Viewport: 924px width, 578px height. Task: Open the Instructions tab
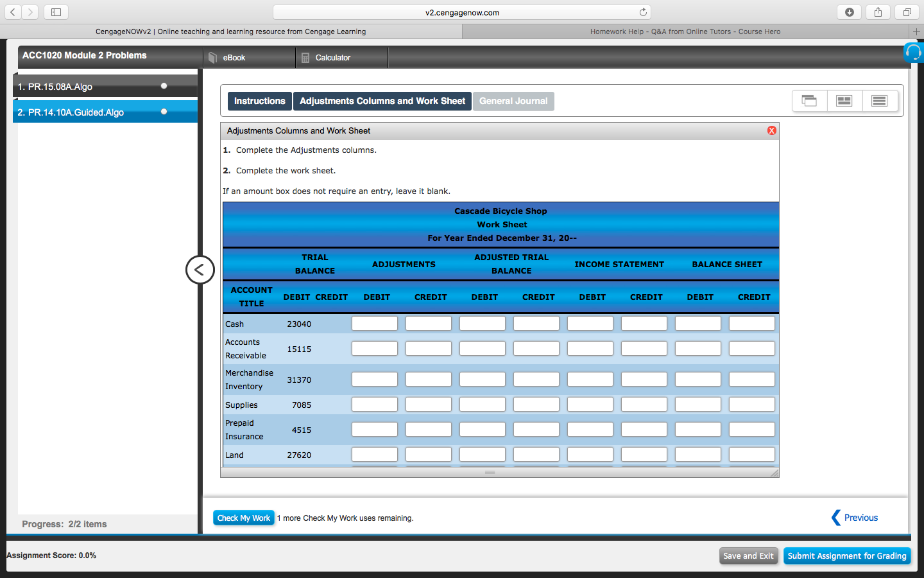click(259, 101)
